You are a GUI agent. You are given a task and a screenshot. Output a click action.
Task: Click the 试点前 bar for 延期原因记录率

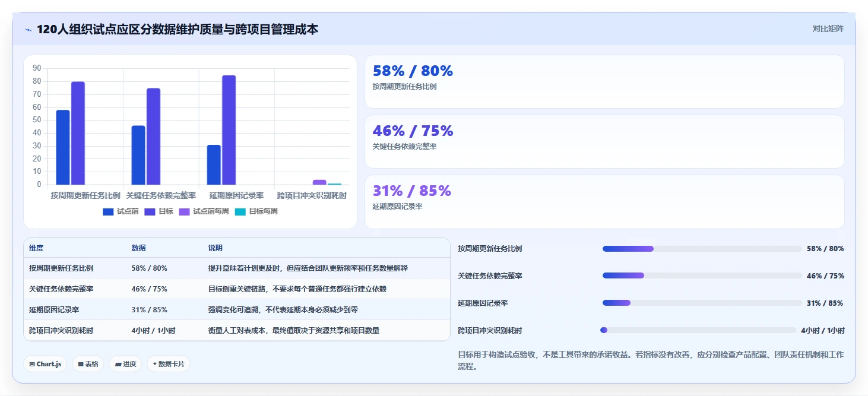(x=214, y=164)
